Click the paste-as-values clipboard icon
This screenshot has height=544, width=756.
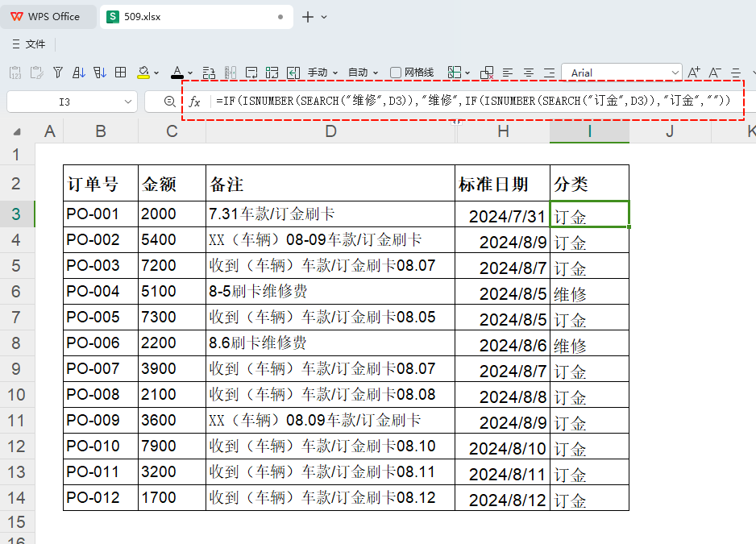click(x=15, y=73)
